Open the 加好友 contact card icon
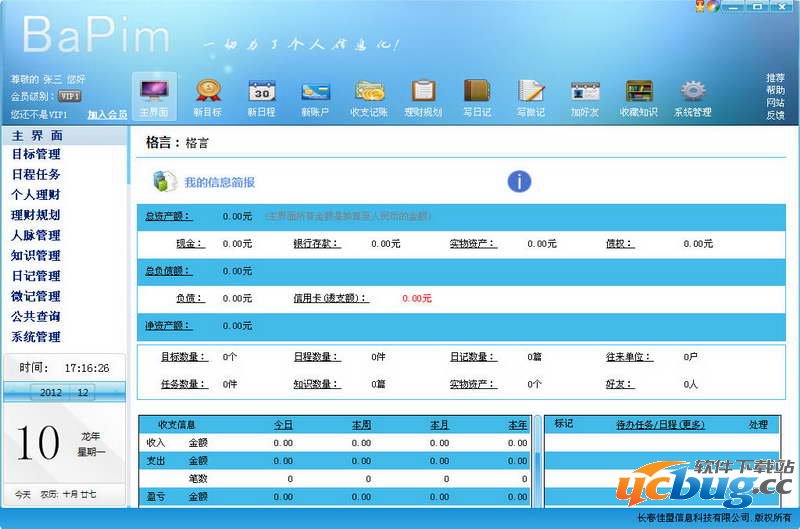 click(x=585, y=92)
